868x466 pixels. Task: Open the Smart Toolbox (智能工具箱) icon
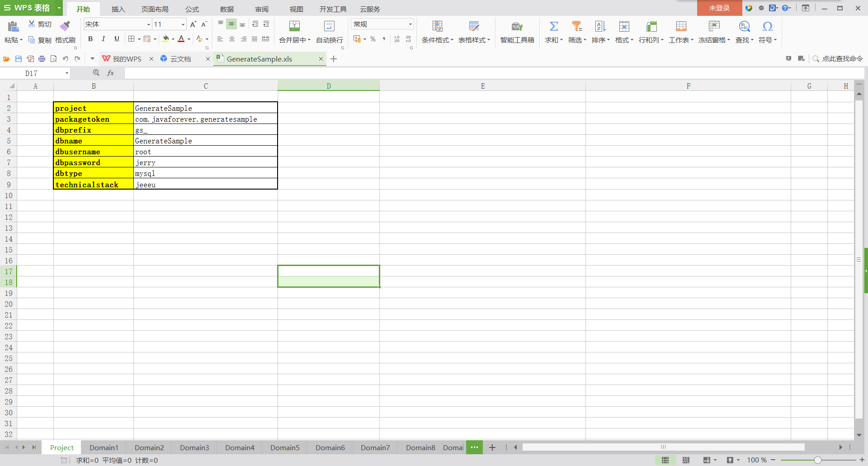517,26
